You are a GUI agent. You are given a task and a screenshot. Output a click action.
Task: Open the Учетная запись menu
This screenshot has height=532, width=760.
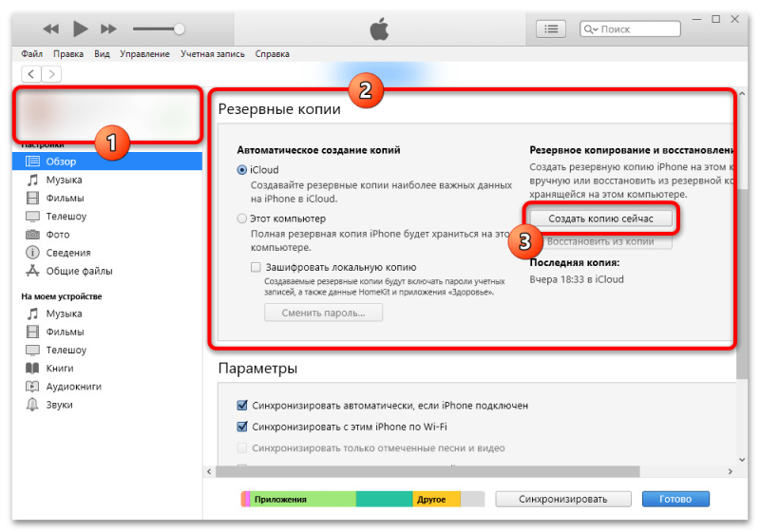coord(212,54)
